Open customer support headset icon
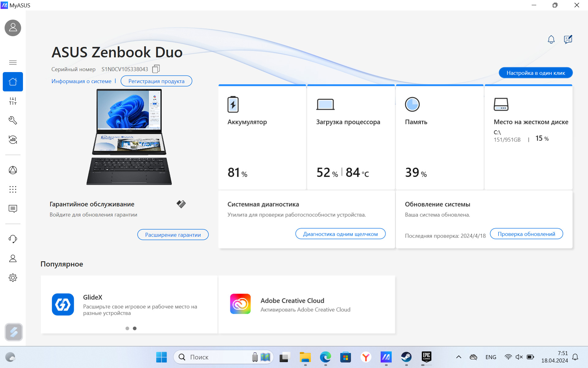The width and height of the screenshot is (588, 368). pyautogui.click(x=13, y=239)
